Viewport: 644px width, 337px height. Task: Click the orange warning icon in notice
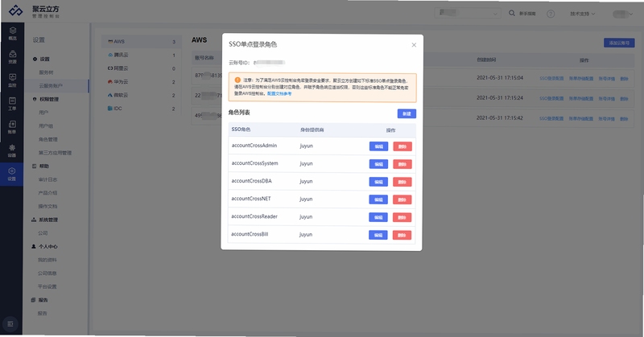pyautogui.click(x=237, y=80)
